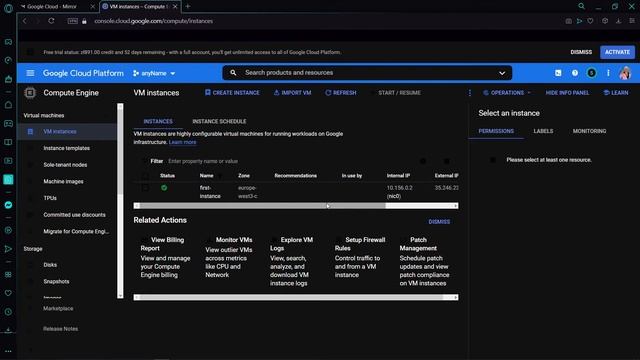This screenshot has height=360, width=640.
Task: Open Snapshots under Storage
Action: 56,282
